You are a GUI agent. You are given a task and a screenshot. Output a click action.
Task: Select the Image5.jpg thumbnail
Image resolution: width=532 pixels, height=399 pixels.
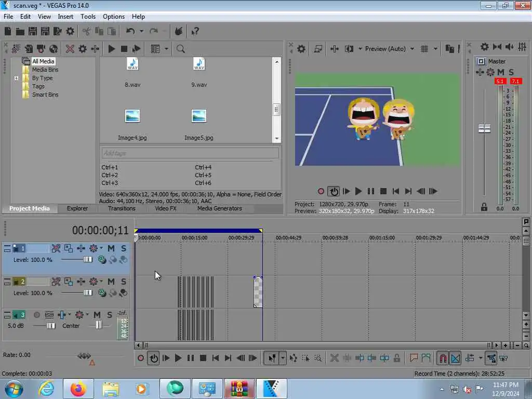[199, 116]
